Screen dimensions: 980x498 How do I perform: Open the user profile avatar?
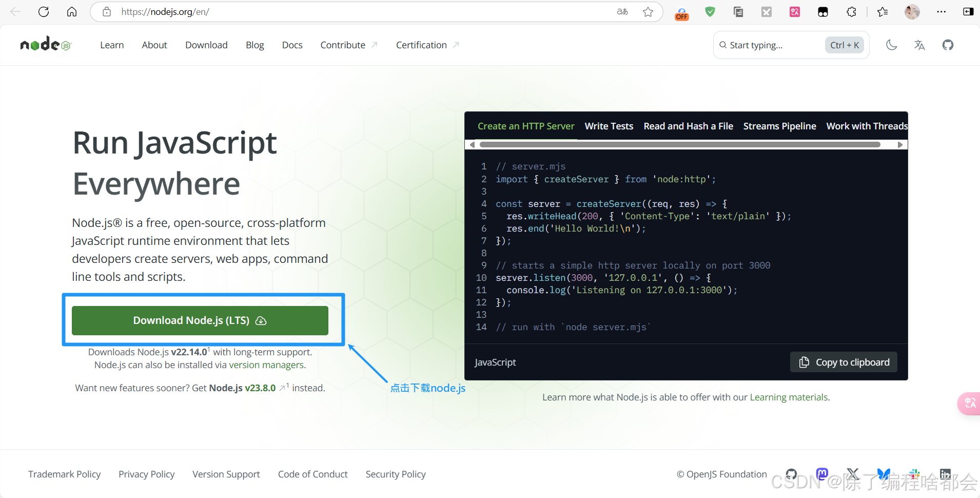[912, 12]
